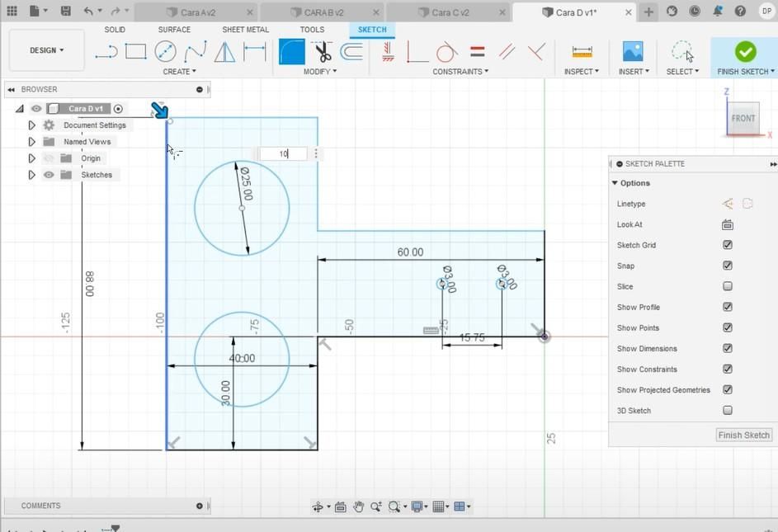Open the help question mark icon
This screenshot has height=532, width=778.
click(x=740, y=11)
